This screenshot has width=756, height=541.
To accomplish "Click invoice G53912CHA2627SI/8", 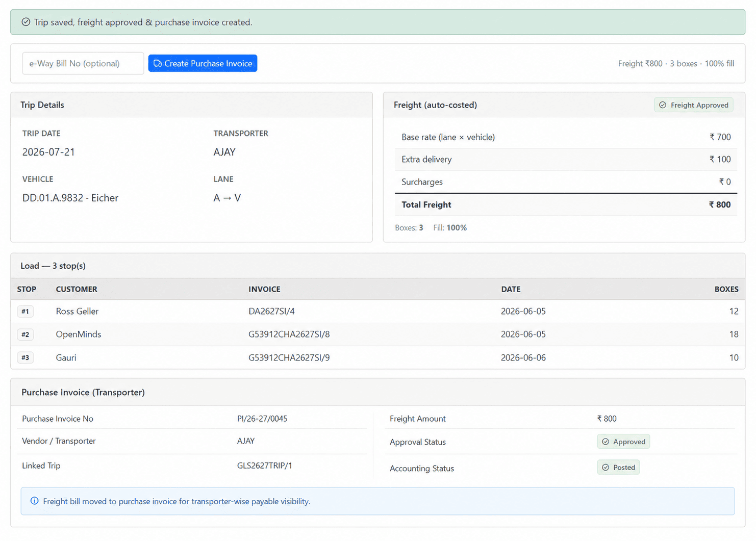I will [x=289, y=334].
